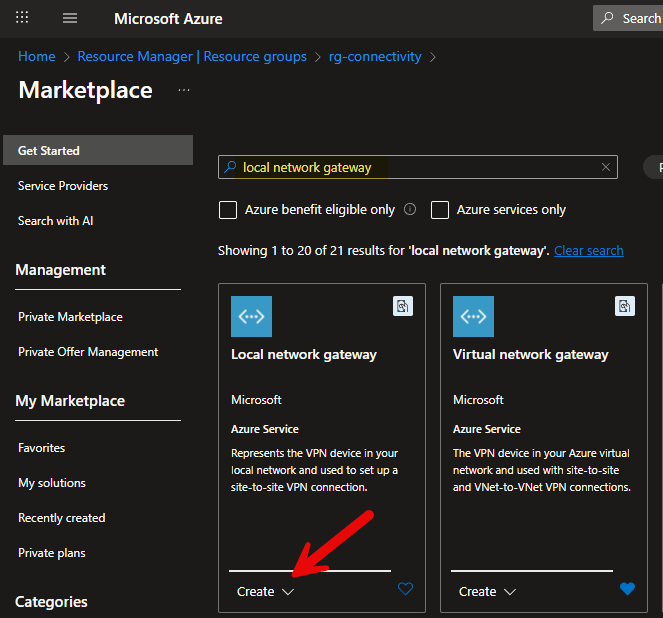Open Private Marketplace

(70, 317)
